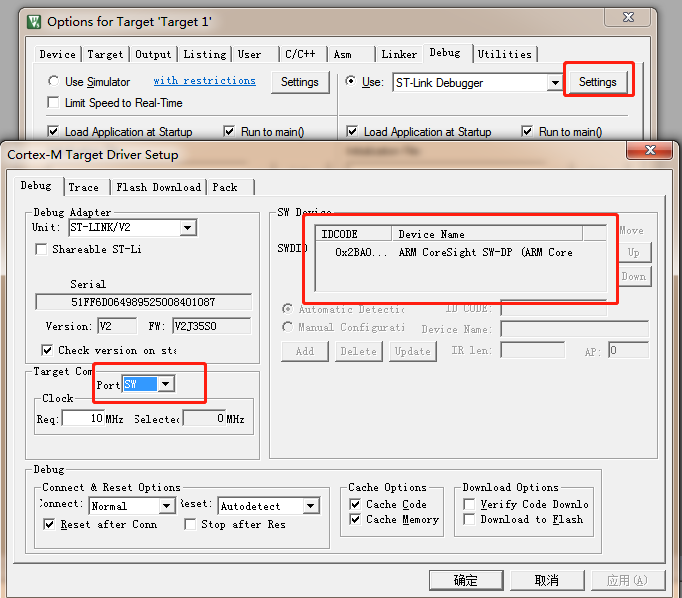This screenshot has height=598, width=682.
Task: Open the Connect Normal dropdown
Action: coord(166,506)
